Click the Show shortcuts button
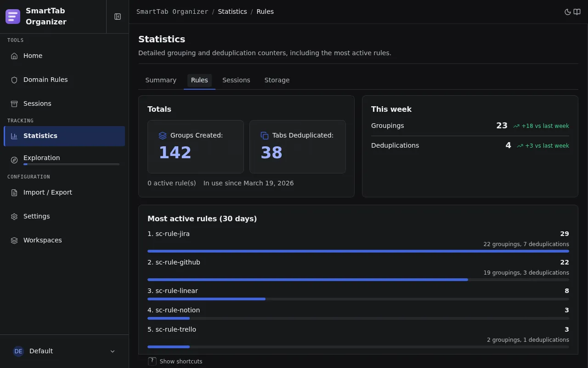Image resolution: width=588 pixels, height=368 pixels. point(175,361)
